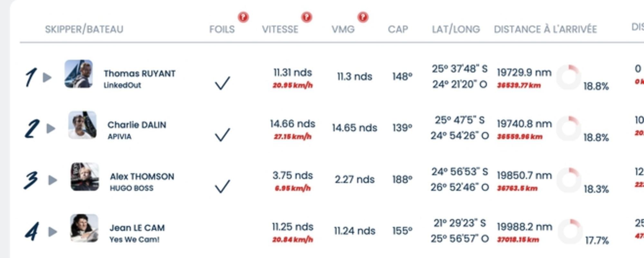Click the help icon above VITESSE
The width and height of the screenshot is (644, 258).
307,17
